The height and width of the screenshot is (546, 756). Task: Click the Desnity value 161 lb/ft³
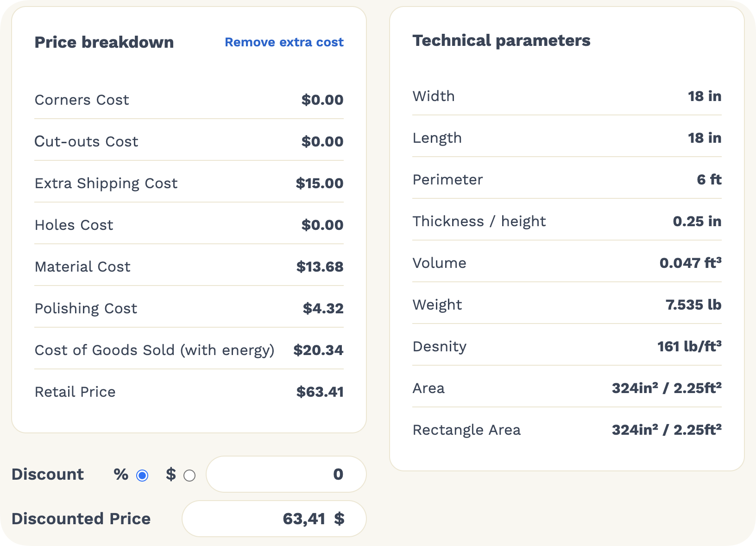[689, 346]
